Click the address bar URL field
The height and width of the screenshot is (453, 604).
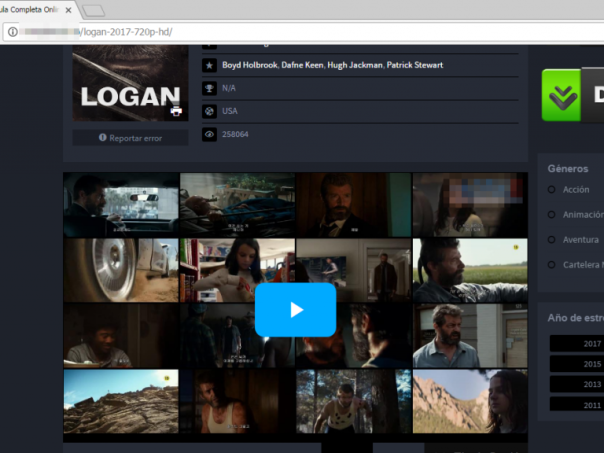(300, 32)
